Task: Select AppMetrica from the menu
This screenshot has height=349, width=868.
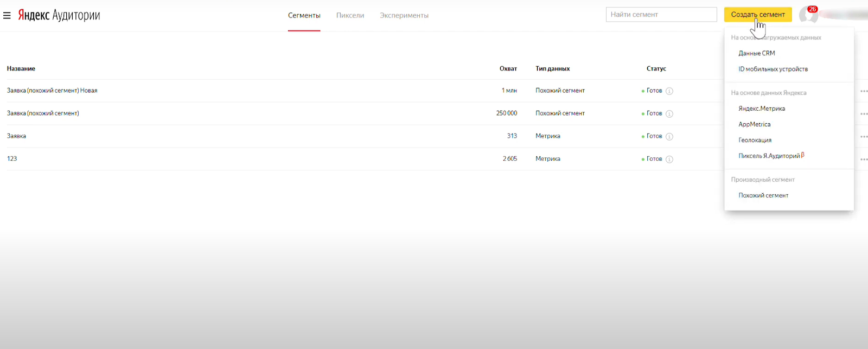Action: (755, 124)
